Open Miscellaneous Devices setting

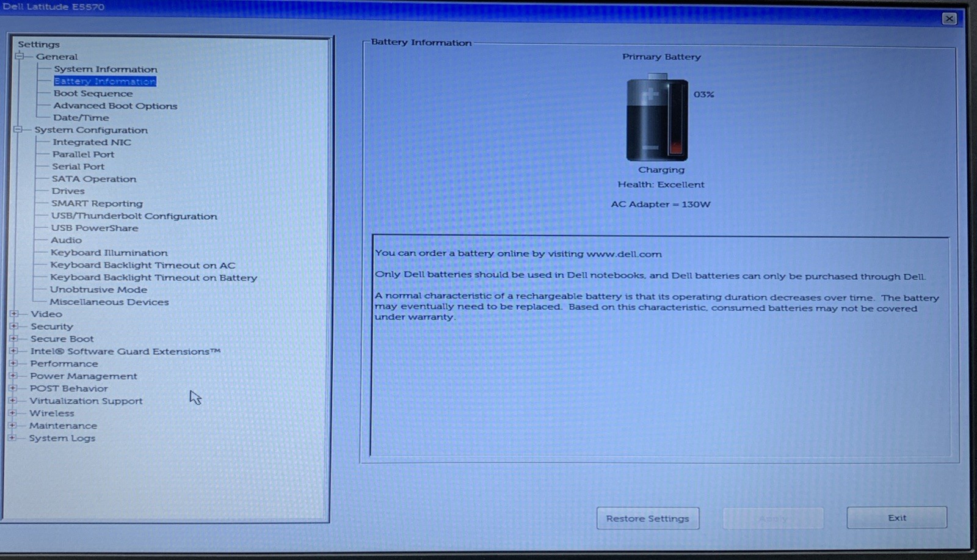point(109,302)
